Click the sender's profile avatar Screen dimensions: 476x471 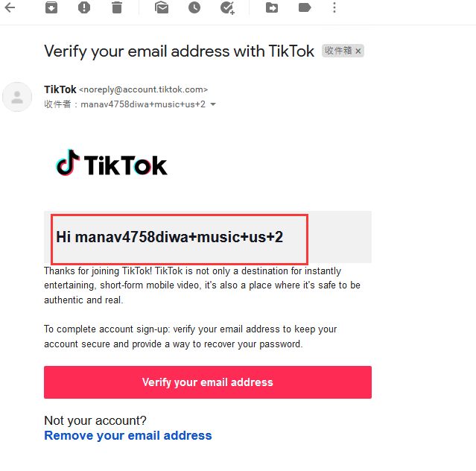(17, 97)
